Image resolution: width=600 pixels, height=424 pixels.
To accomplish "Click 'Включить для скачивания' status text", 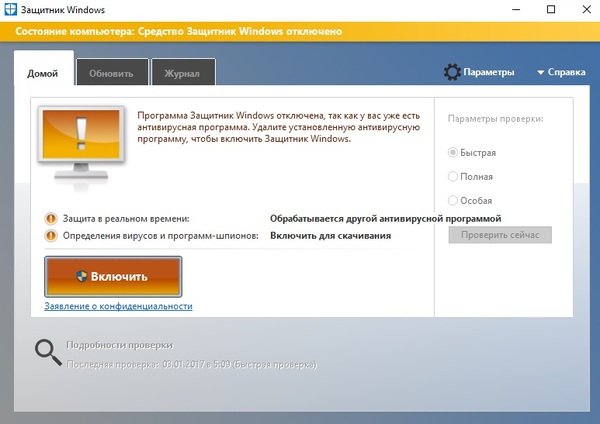I will (331, 236).
